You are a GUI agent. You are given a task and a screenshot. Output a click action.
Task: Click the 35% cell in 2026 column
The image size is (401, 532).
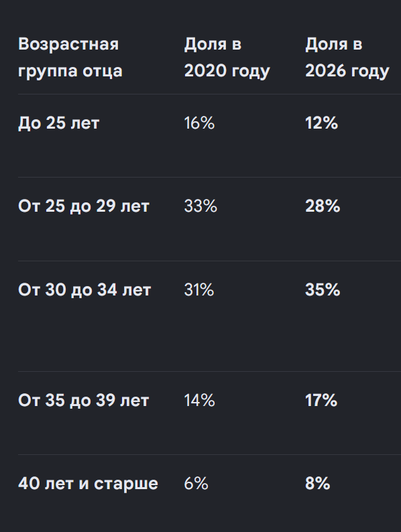[x=323, y=289]
